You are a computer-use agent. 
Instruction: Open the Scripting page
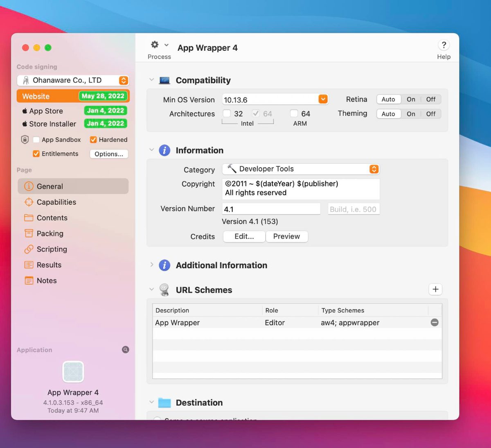pyautogui.click(x=73, y=249)
